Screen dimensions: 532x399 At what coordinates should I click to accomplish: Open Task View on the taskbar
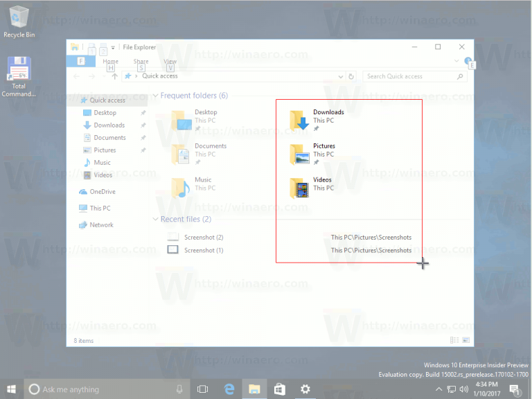[202, 389]
